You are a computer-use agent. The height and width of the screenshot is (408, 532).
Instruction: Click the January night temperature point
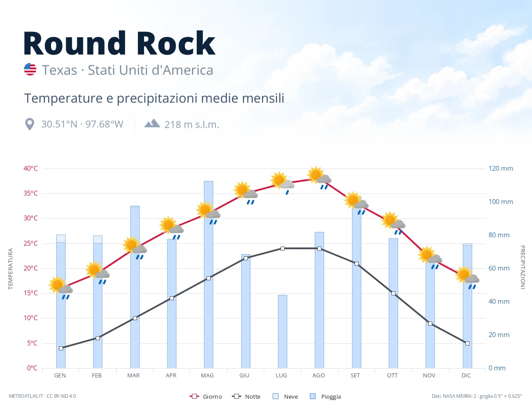(x=61, y=348)
